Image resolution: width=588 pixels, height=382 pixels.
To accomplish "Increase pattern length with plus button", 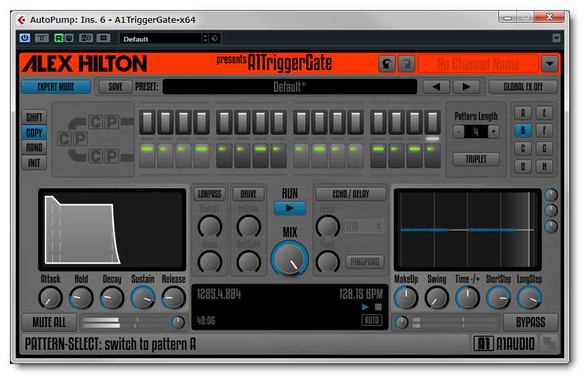I will coord(494,132).
